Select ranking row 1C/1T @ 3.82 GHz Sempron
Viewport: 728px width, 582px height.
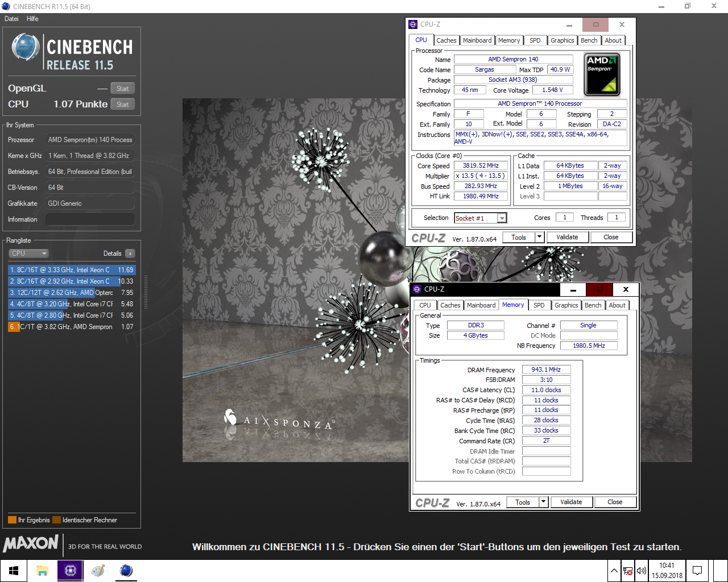coord(72,327)
